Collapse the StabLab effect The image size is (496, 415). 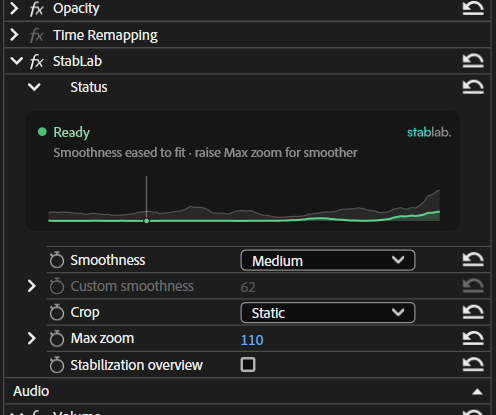coord(16,61)
